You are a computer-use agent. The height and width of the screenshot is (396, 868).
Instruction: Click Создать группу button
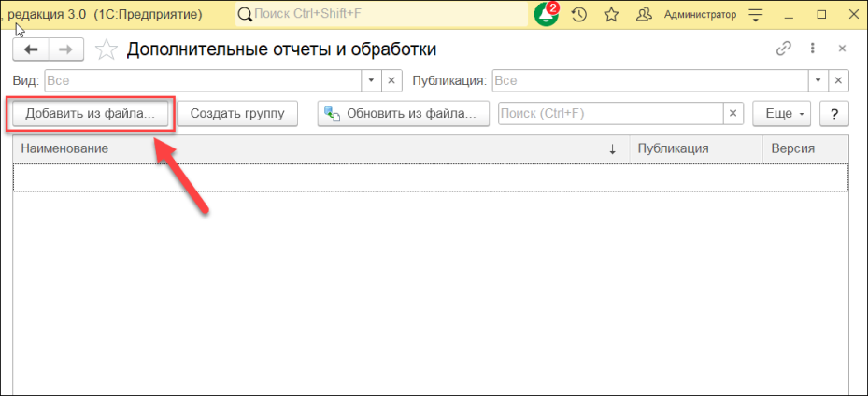point(237,114)
